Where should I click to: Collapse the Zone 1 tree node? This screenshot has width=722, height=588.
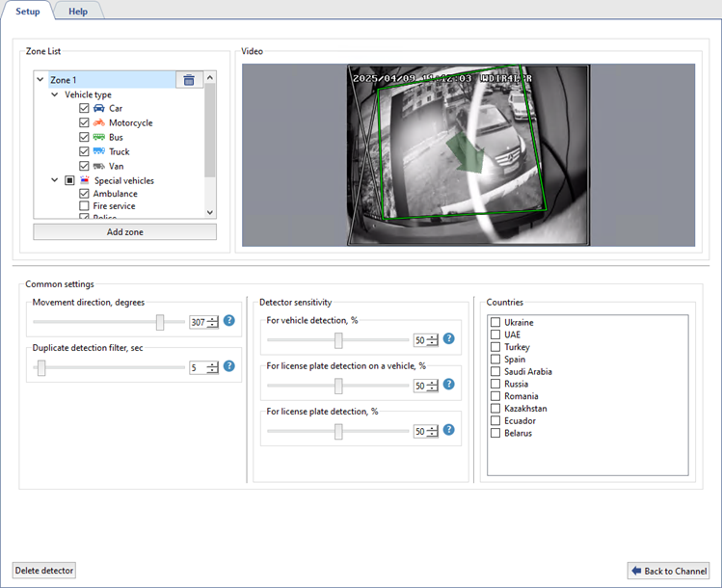[x=40, y=80]
